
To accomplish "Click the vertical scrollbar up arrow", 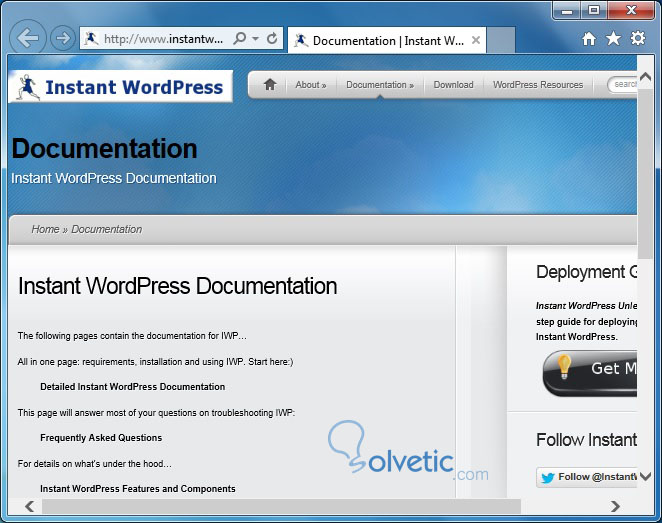I will [x=645, y=77].
